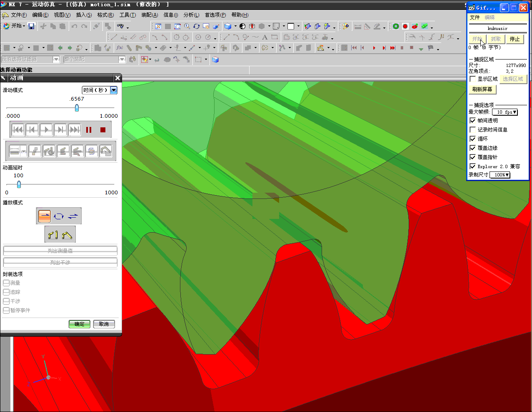532x412 pixels.
Task: Click the checkered flag finish icon
Action: (430, 48)
